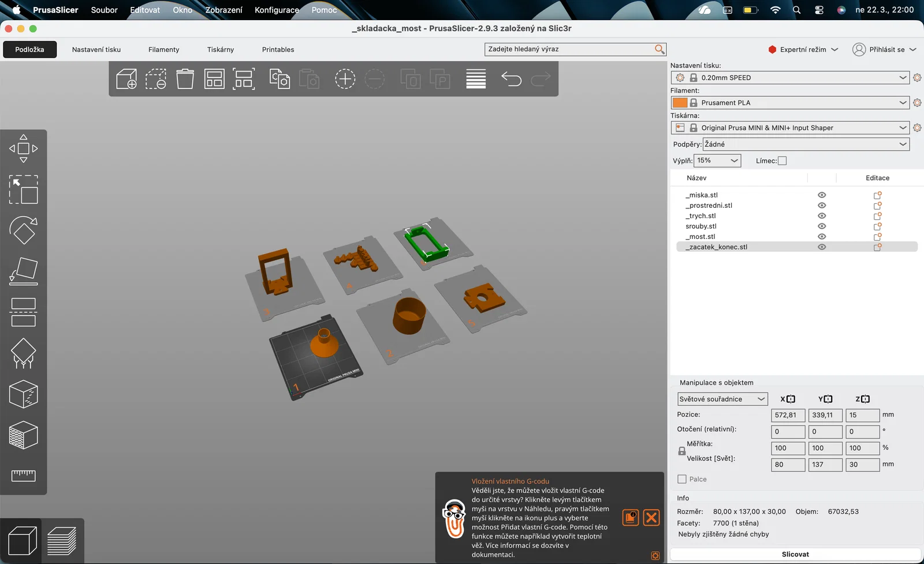Open the Measure ruler tool
Image resolution: width=924 pixels, height=564 pixels.
[x=24, y=476]
